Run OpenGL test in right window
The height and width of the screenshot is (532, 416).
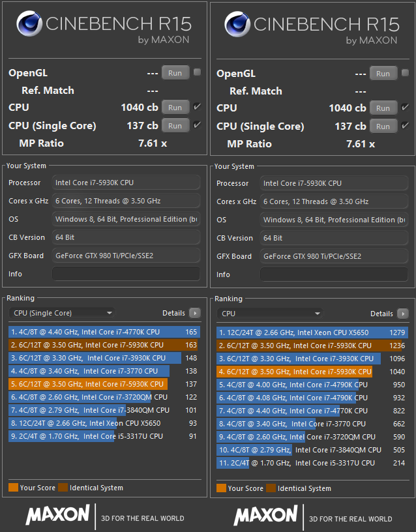tap(383, 73)
